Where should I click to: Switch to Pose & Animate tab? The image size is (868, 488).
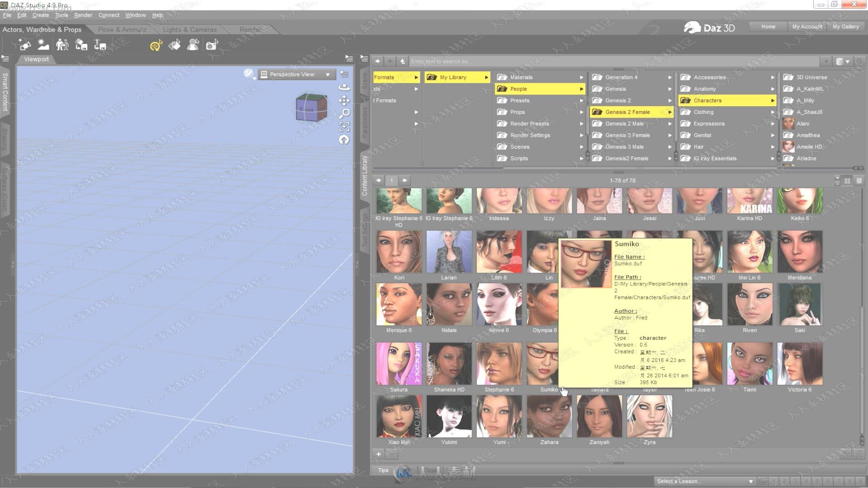[x=122, y=29]
